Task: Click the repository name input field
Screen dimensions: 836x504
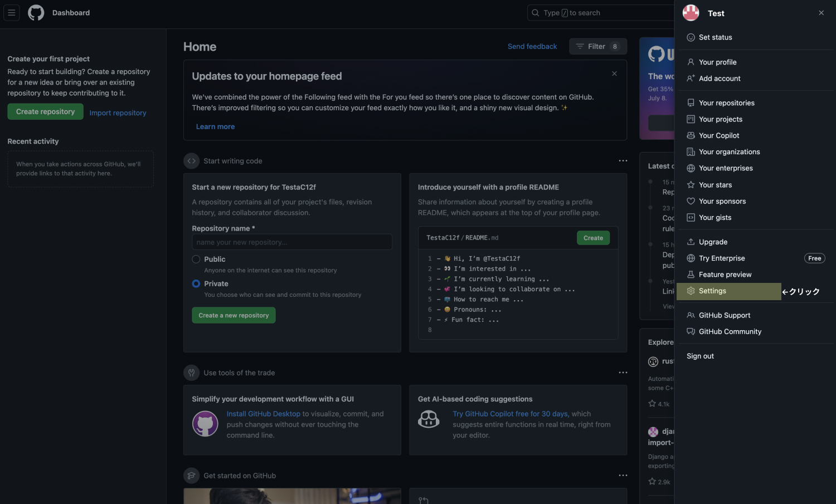Action: [x=291, y=242]
